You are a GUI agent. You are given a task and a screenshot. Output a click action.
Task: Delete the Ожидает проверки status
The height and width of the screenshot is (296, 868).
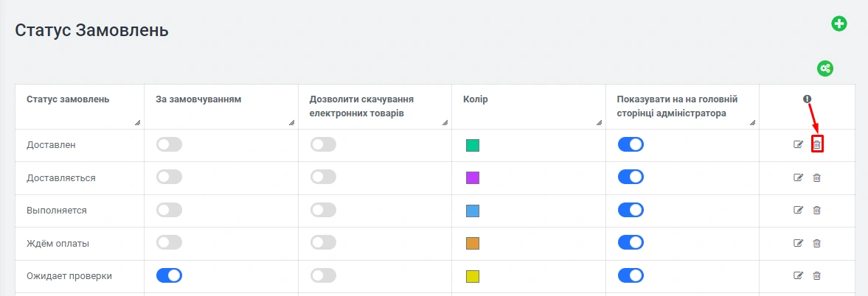817,275
